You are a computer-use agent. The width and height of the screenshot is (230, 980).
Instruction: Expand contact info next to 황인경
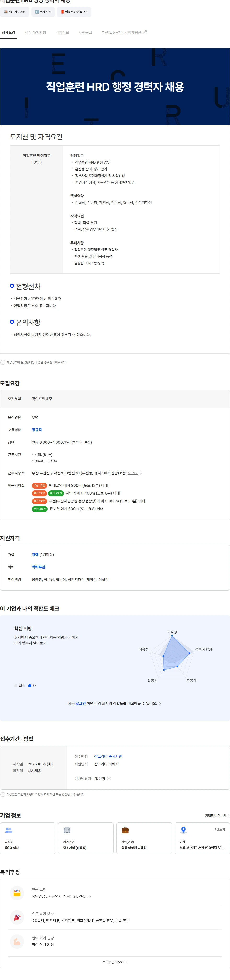tap(109, 779)
